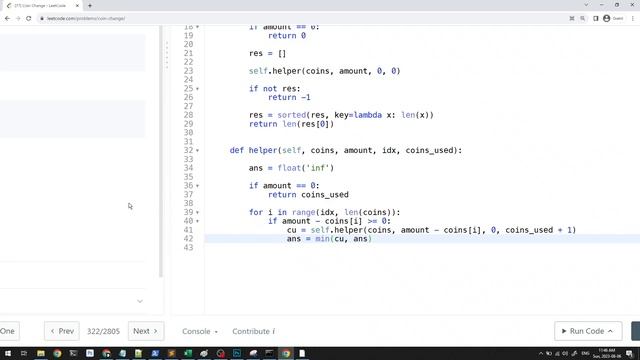The image size is (640, 360).
Task: Go to next problem with Next button
Action: (146, 331)
